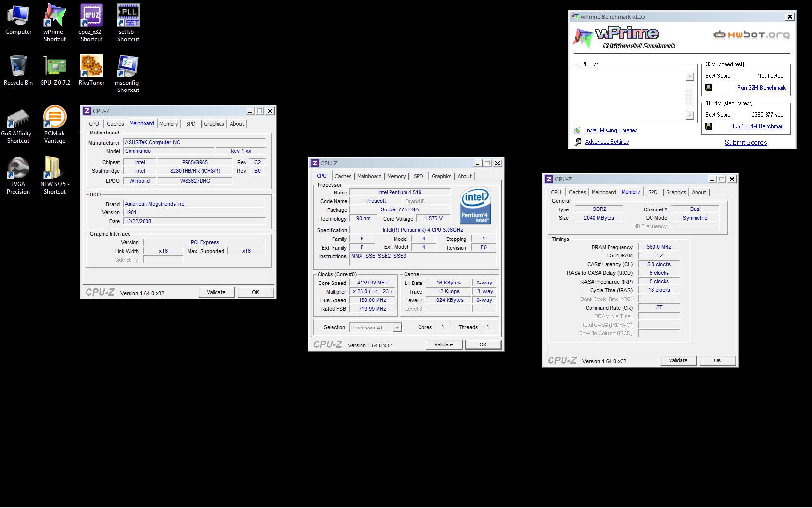Click the hwbot.org logo in wPrime

[751, 35]
